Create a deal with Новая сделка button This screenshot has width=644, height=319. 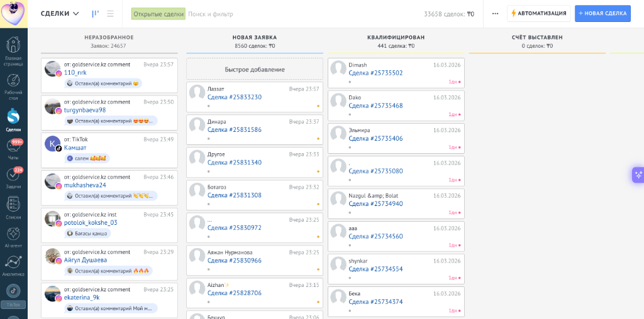pos(602,14)
